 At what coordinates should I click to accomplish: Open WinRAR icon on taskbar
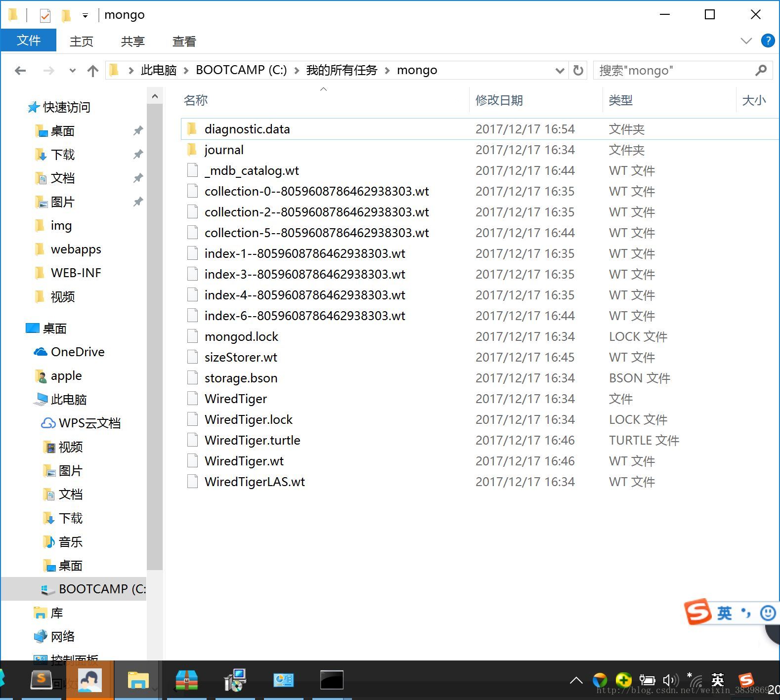(186, 681)
